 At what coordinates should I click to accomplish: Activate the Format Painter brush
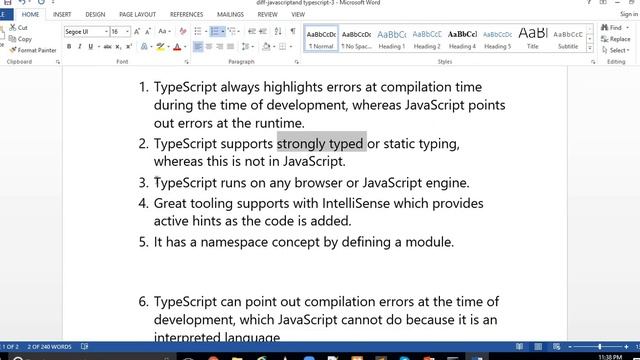(x=33, y=50)
